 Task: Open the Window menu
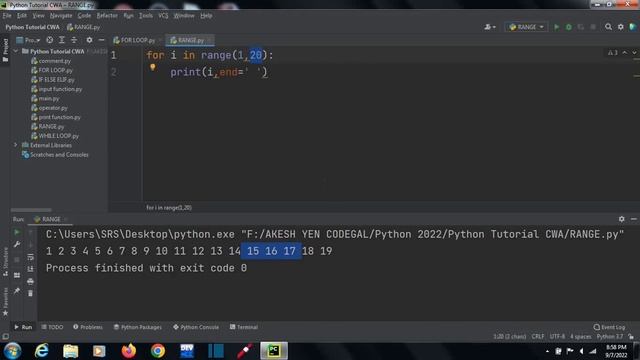pyautogui.click(x=184, y=16)
